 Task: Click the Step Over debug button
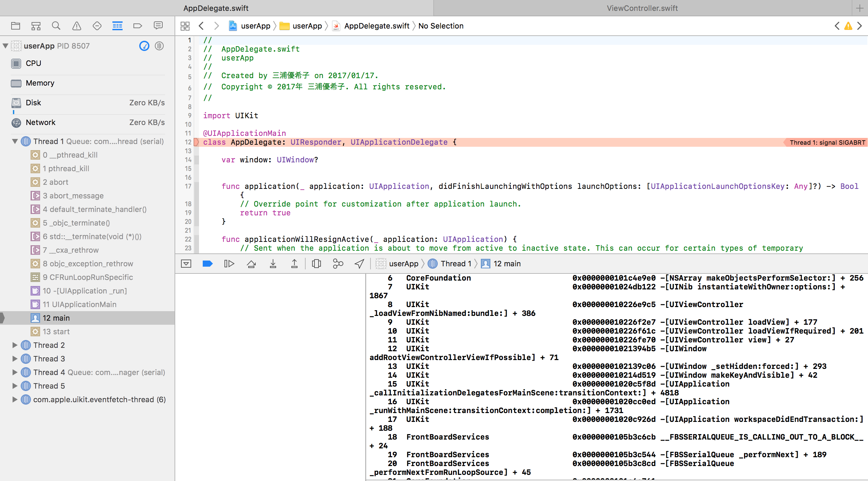tap(251, 264)
